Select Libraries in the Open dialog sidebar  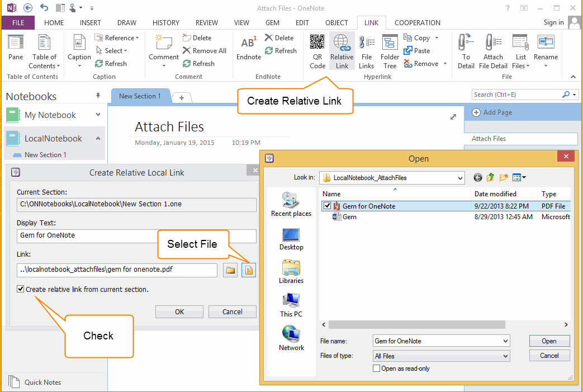pyautogui.click(x=291, y=272)
